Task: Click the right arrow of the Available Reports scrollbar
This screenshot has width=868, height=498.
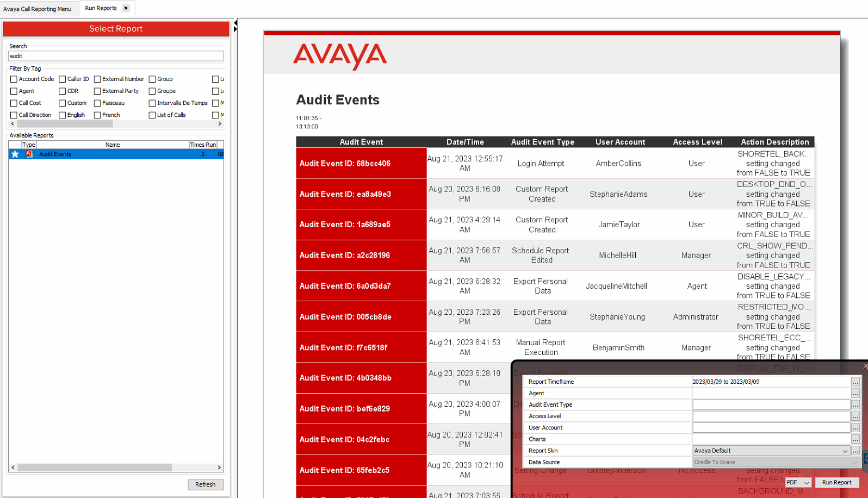Action: pos(219,468)
